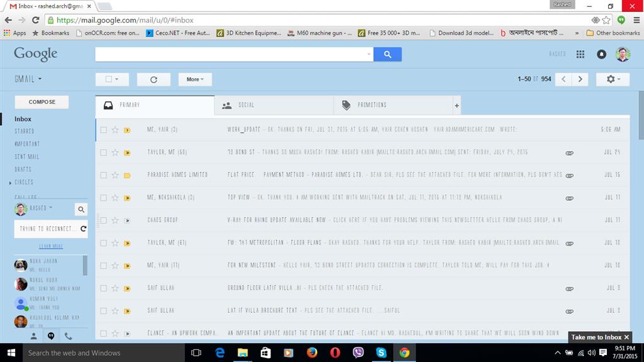The height and width of the screenshot is (362, 644).
Task: Show search options dropdown arrow
Action: point(369,54)
